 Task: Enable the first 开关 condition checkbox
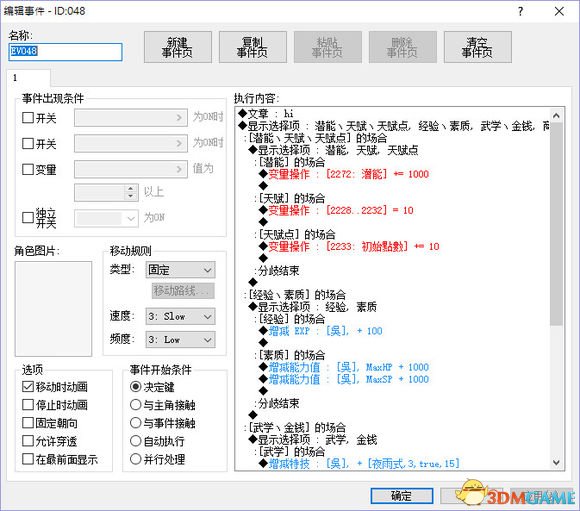click(28, 118)
